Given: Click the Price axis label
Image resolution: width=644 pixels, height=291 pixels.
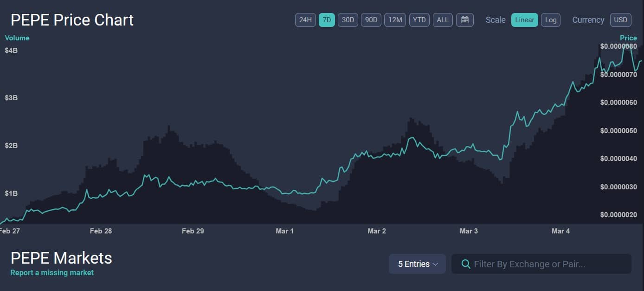Looking at the screenshot, I should tap(628, 38).
